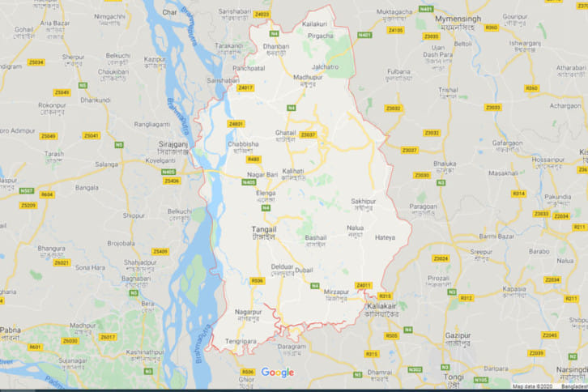
Task: Click the R480 road shield
Action: pos(254,160)
